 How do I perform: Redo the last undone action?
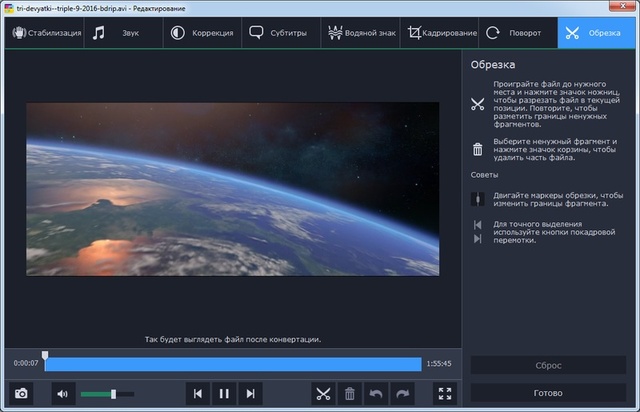click(403, 394)
